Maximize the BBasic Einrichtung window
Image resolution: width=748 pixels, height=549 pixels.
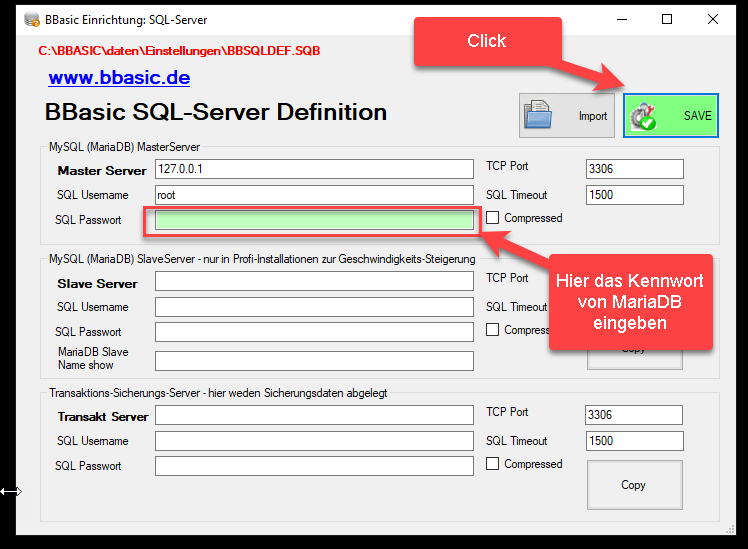coord(667,20)
